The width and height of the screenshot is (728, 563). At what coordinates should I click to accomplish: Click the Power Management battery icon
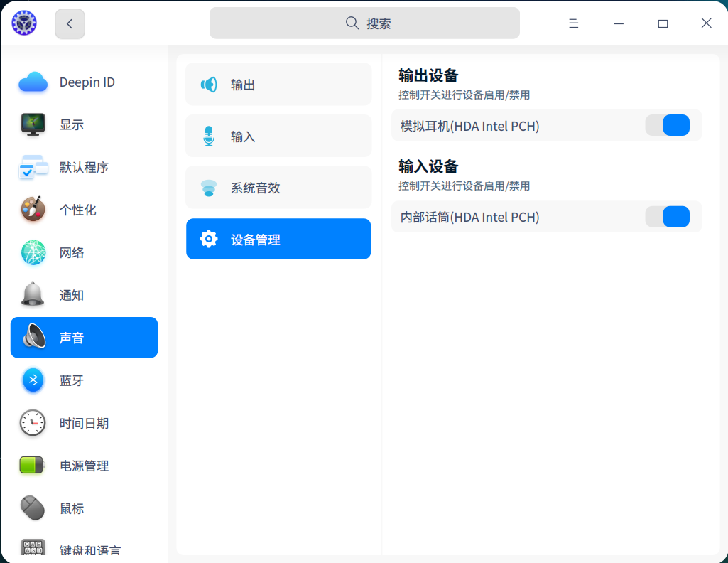pyautogui.click(x=33, y=466)
